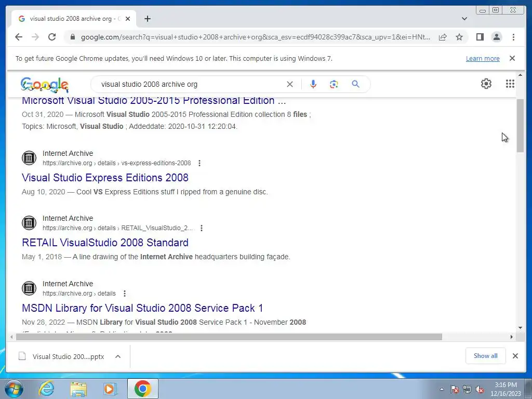Open Action Center flag icon

(x=454, y=389)
